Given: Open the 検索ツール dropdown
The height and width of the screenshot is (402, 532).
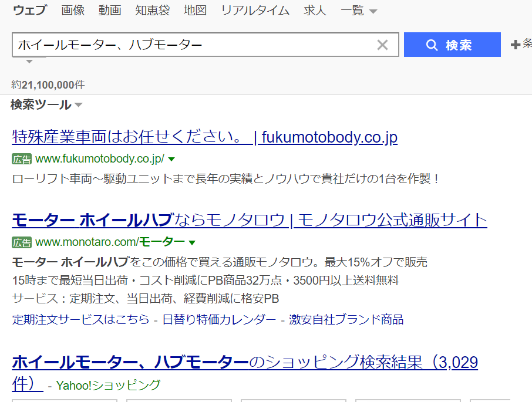Looking at the screenshot, I should [46, 104].
